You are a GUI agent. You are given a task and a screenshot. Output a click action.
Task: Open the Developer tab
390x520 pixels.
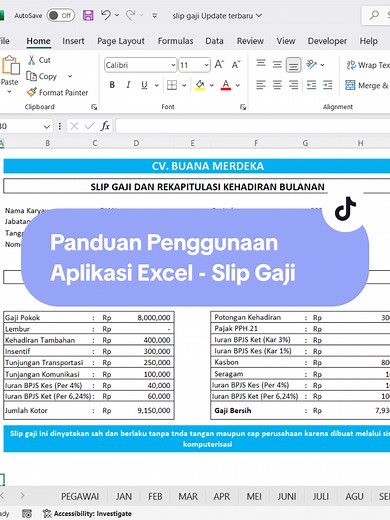(327, 41)
